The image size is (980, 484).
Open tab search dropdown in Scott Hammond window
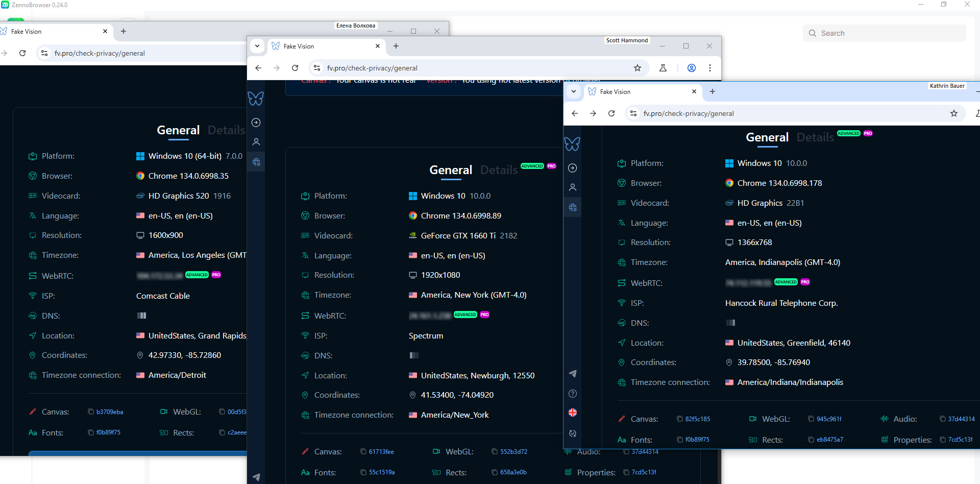pyautogui.click(x=257, y=46)
